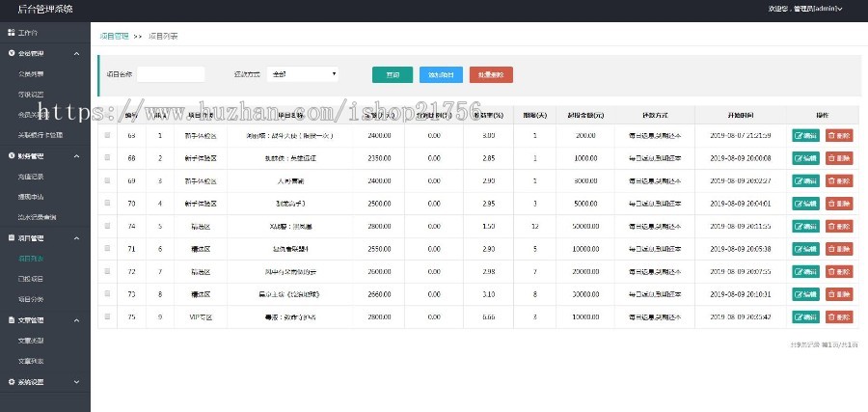
Task: Edit the project with ID 75
Action: [806, 316]
